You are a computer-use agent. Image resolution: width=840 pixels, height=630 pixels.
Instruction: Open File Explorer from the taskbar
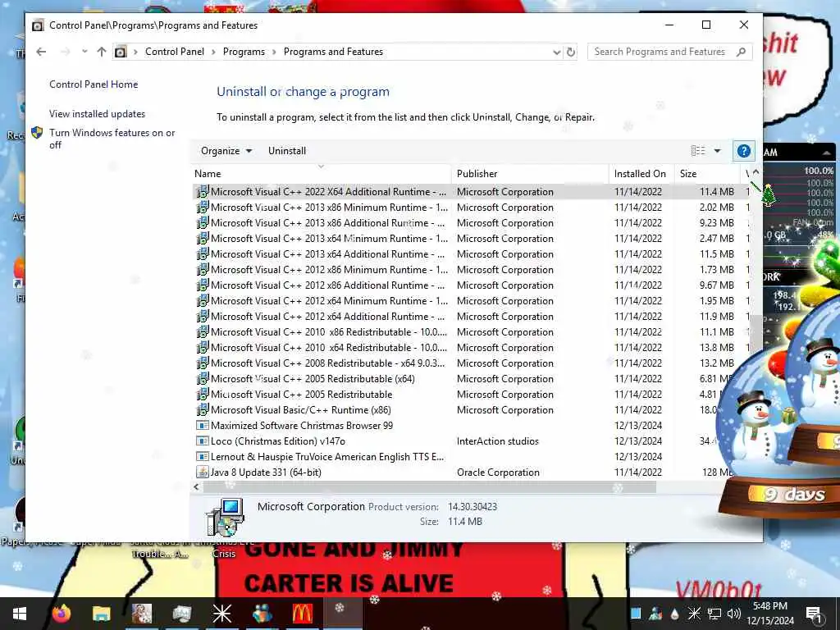(101, 614)
